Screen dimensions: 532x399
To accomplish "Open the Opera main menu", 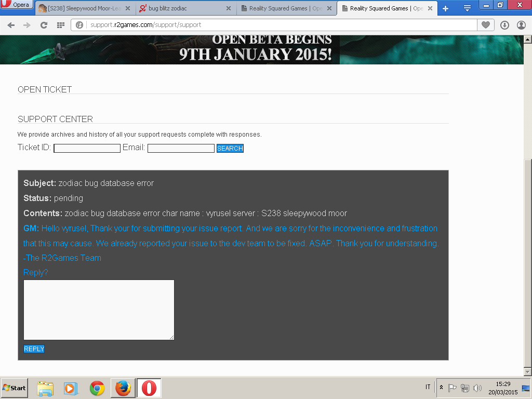I will coord(16,5).
